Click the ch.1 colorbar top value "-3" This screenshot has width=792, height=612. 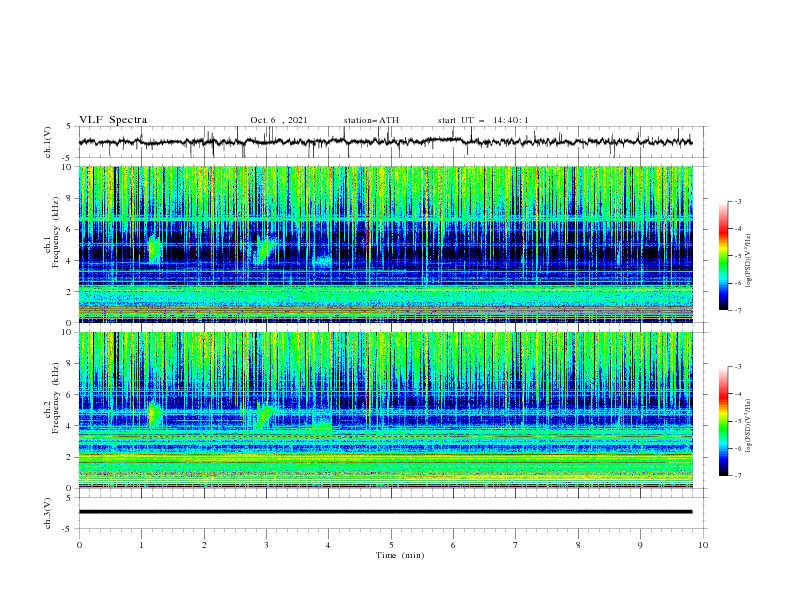(x=737, y=201)
